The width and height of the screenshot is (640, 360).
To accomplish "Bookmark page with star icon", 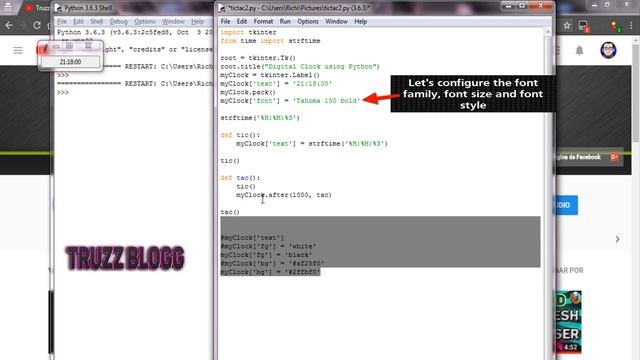I will (x=567, y=25).
